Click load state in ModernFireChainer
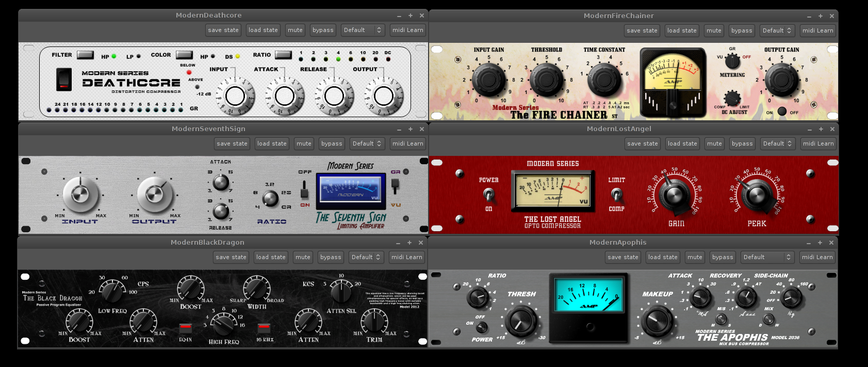The width and height of the screenshot is (868, 367). [682, 30]
